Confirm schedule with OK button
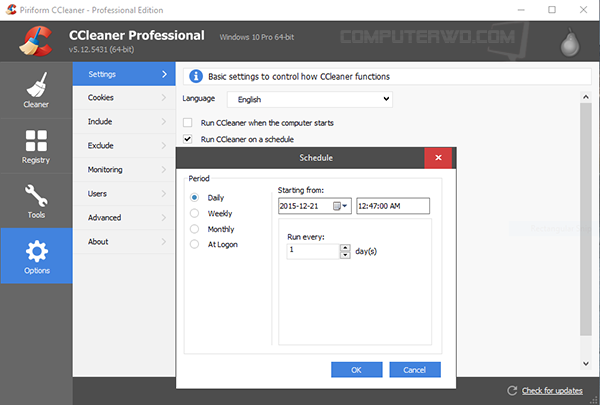600x405 pixels. [357, 370]
